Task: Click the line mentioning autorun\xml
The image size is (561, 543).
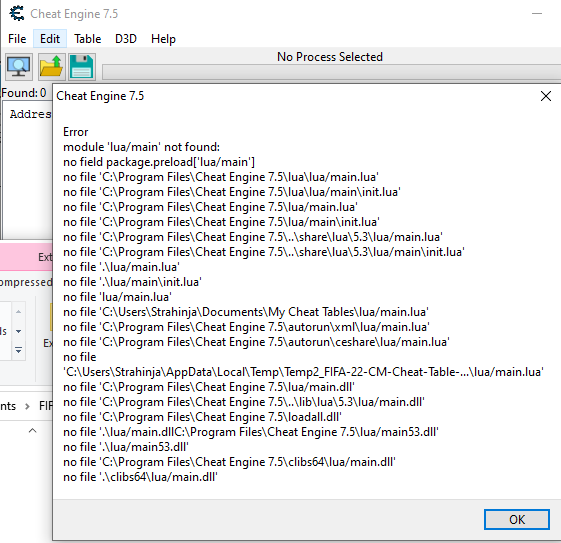Action: tap(246, 327)
